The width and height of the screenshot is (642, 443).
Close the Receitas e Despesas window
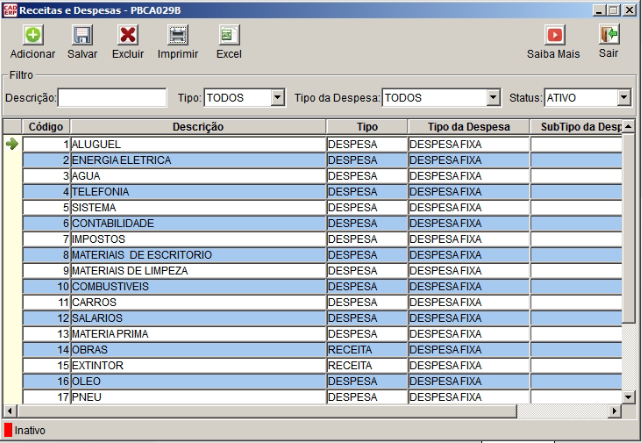[629, 10]
